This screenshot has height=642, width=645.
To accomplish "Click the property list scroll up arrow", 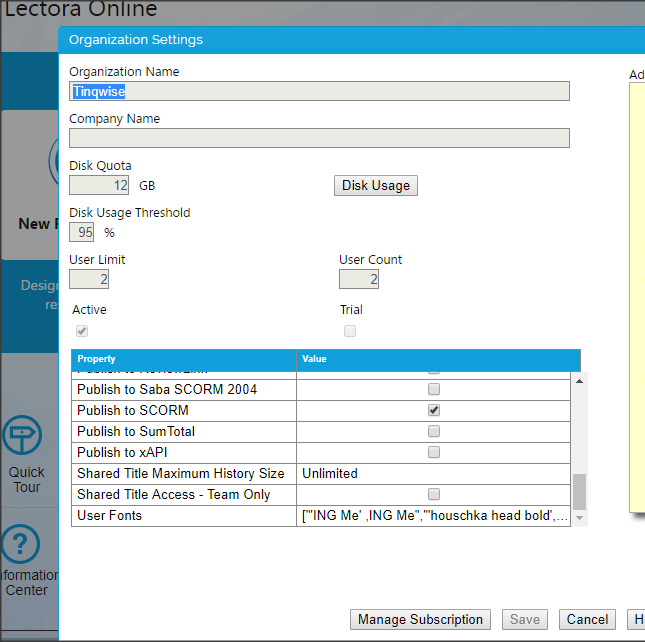I will tap(579, 381).
